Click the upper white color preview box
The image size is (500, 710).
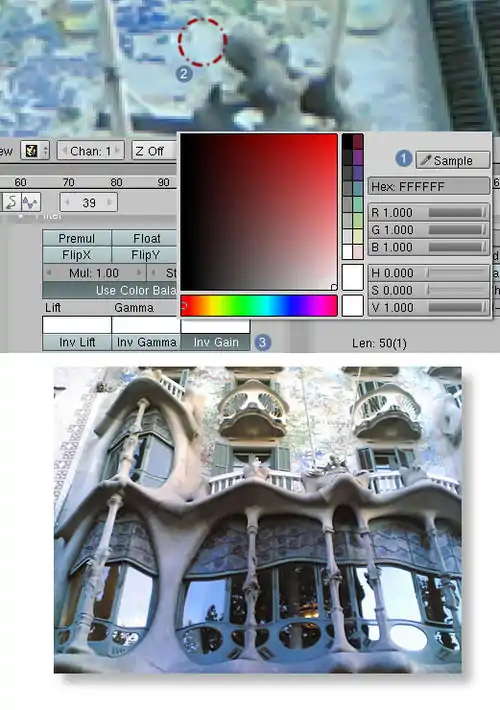click(x=353, y=278)
